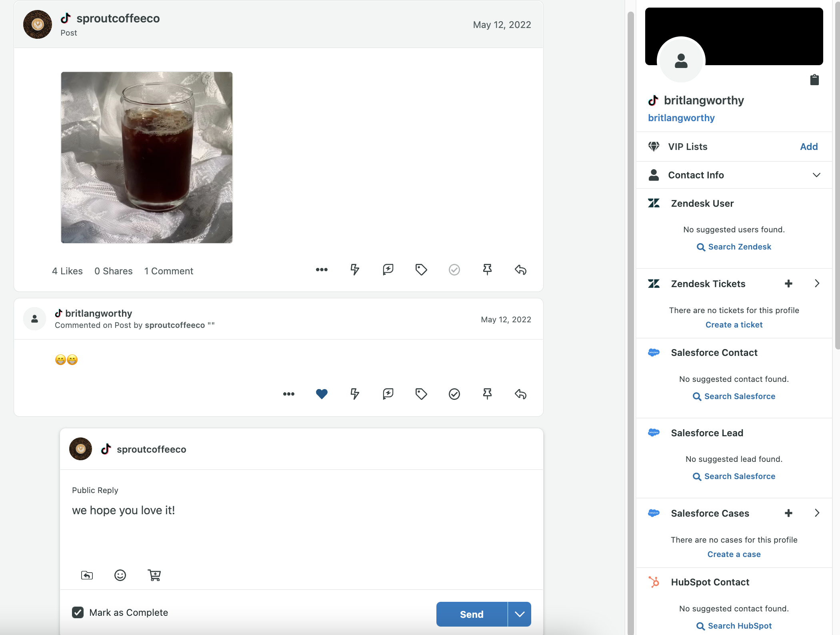Open the britlangworthy commenter avatar
840x635 pixels.
coord(34,319)
